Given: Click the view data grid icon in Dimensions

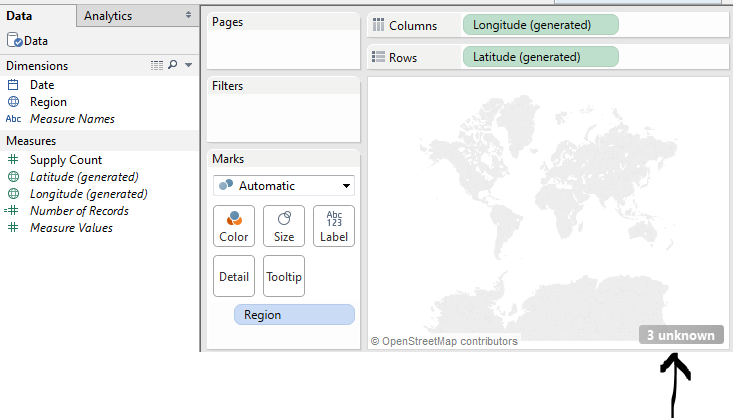Looking at the screenshot, I should point(156,65).
